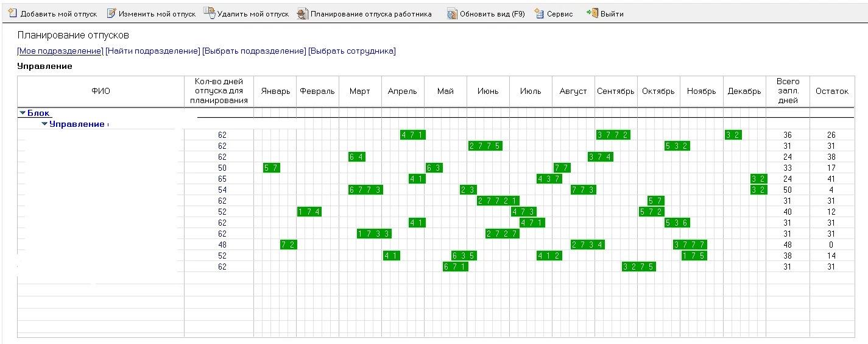Select the green '2 7 7 2 1' vacation block

[498, 201]
